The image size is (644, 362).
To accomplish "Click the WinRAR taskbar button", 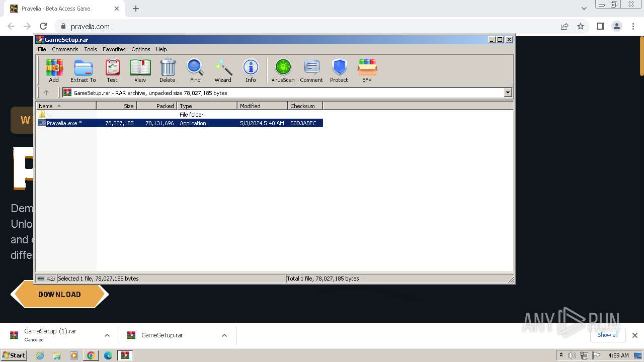I will (x=125, y=355).
